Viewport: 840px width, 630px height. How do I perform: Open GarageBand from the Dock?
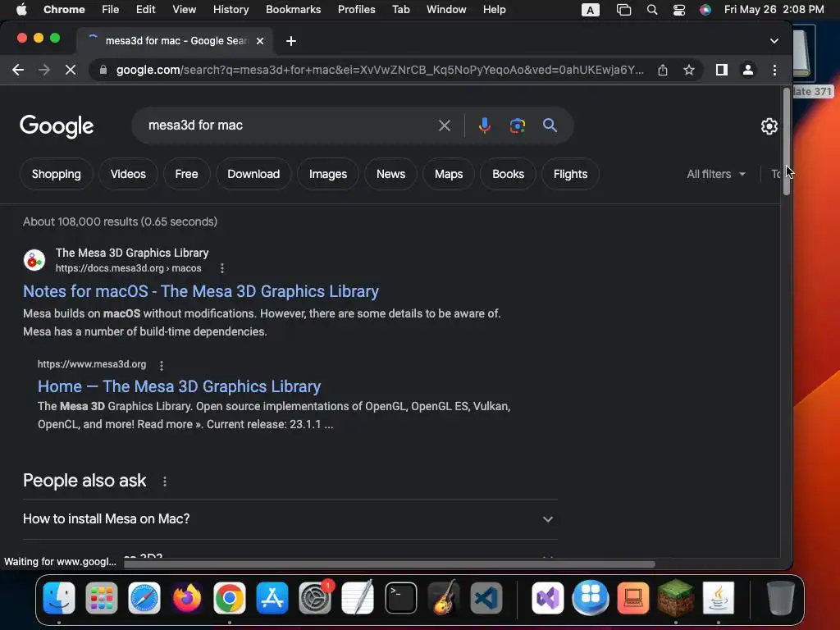click(x=444, y=598)
